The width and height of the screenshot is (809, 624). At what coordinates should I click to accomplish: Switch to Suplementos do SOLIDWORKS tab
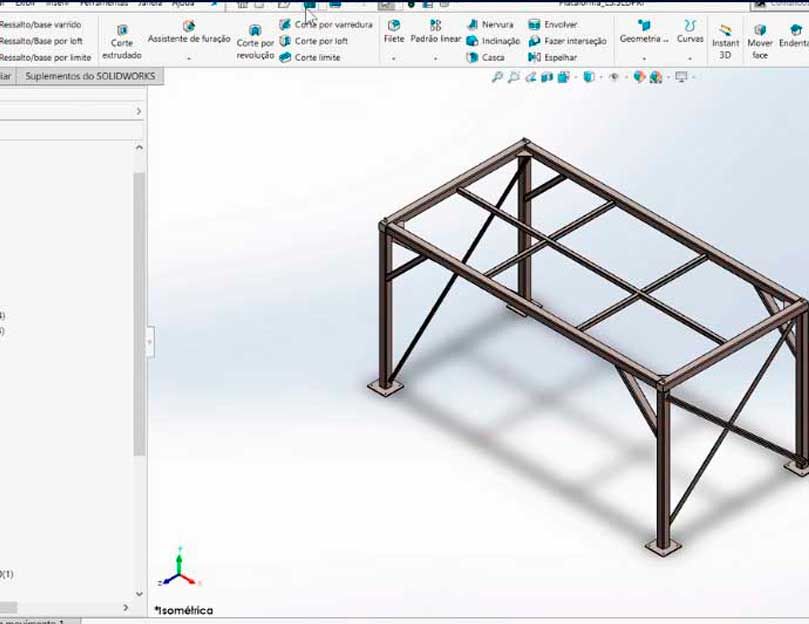(92, 76)
